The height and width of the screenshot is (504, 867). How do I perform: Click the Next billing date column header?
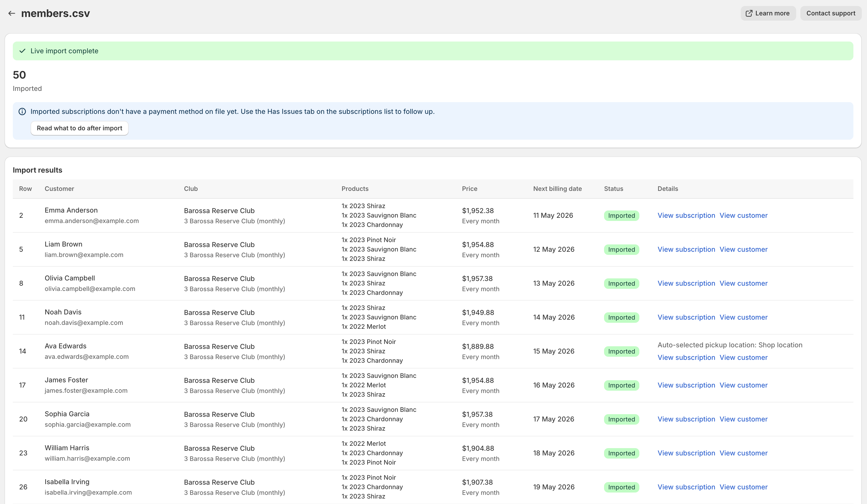[x=557, y=189]
